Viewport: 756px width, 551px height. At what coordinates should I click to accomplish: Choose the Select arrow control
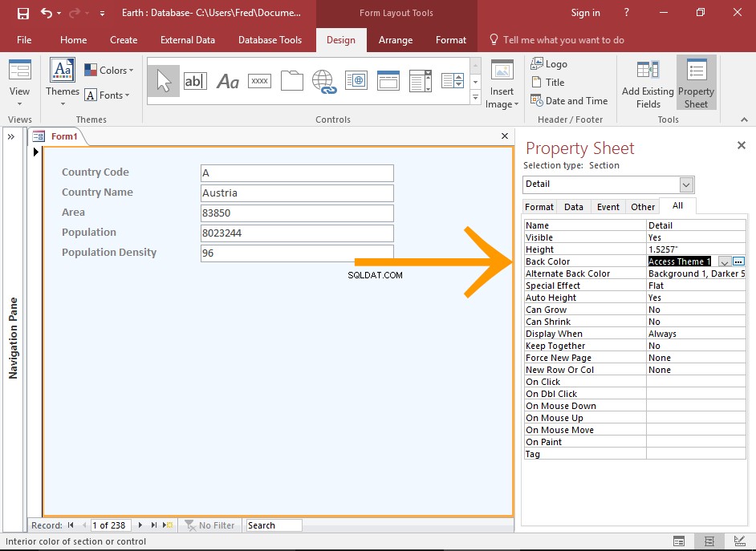[x=164, y=80]
